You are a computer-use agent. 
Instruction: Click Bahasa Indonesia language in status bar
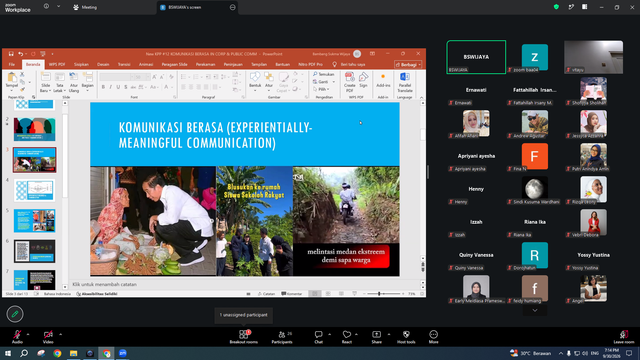[57, 293]
